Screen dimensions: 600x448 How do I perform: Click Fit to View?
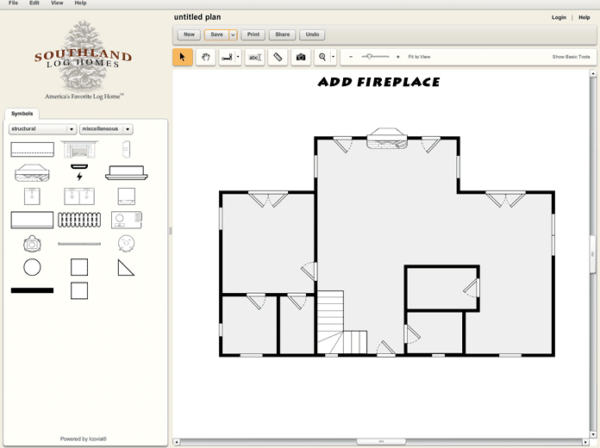point(419,57)
